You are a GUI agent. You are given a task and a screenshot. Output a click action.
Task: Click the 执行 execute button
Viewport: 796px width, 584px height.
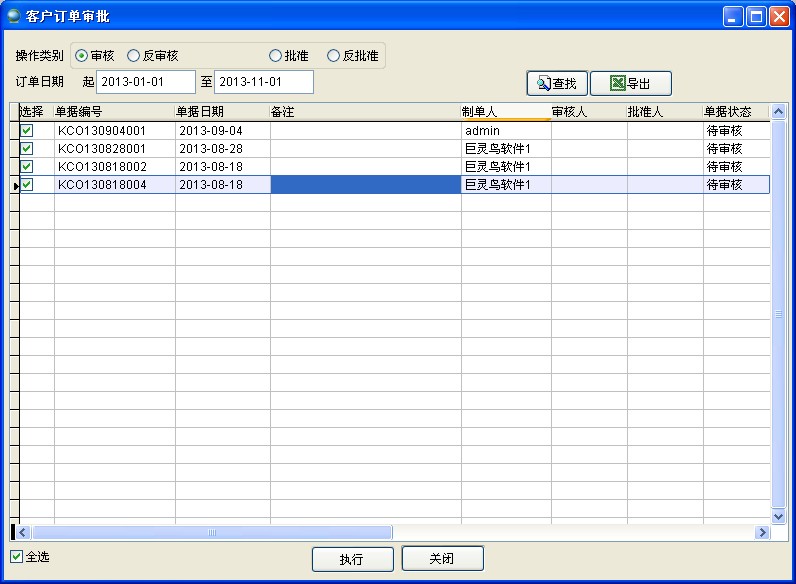tap(351, 559)
